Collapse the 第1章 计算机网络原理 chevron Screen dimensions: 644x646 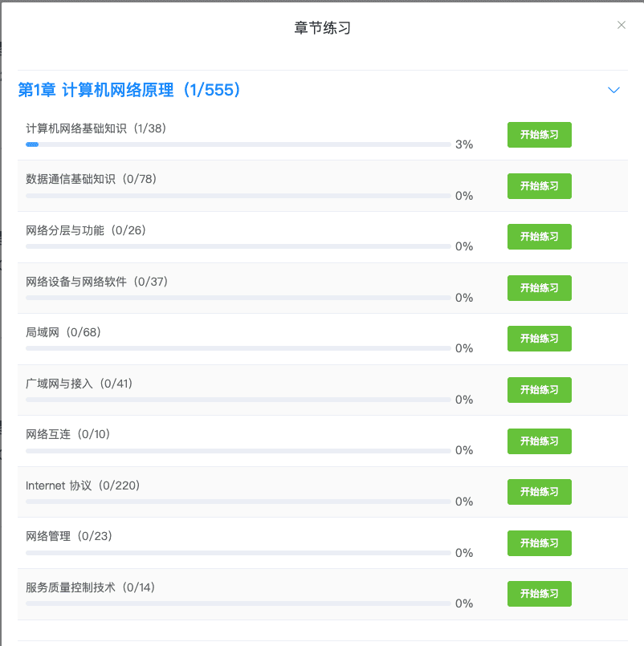point(613,90)
